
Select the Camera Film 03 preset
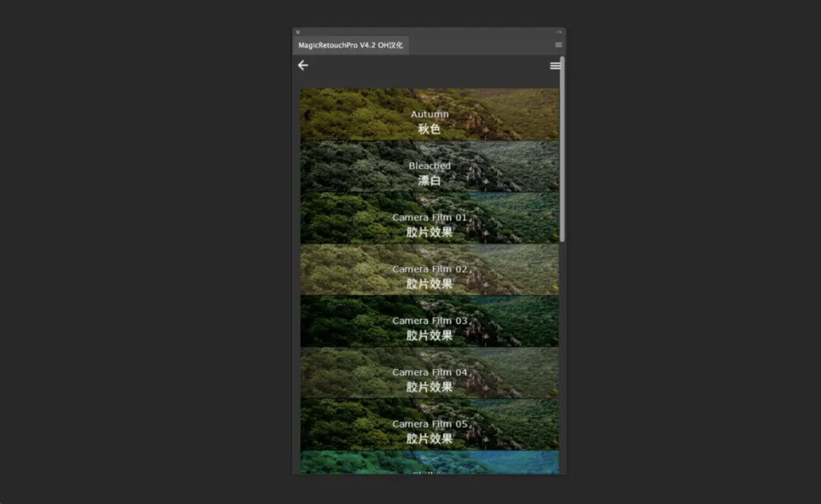coord(430,321)
